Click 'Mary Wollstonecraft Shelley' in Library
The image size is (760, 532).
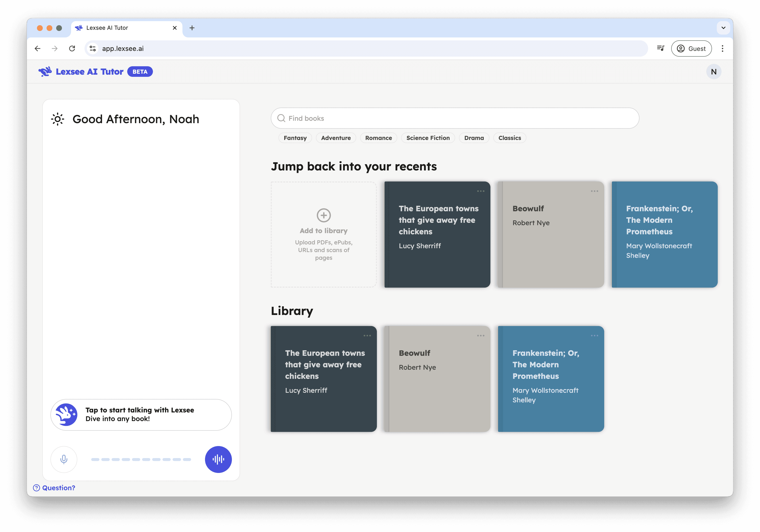tap(545, 395)
